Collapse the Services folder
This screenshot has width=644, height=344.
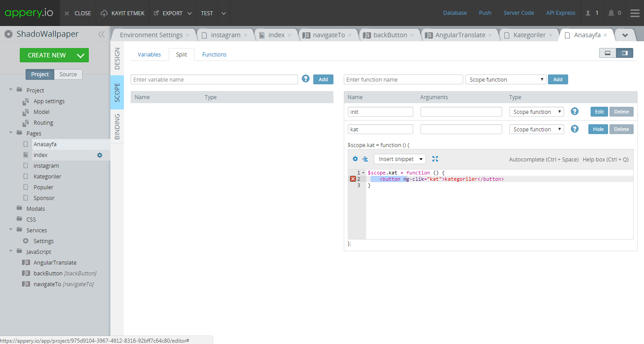[10, 230]
